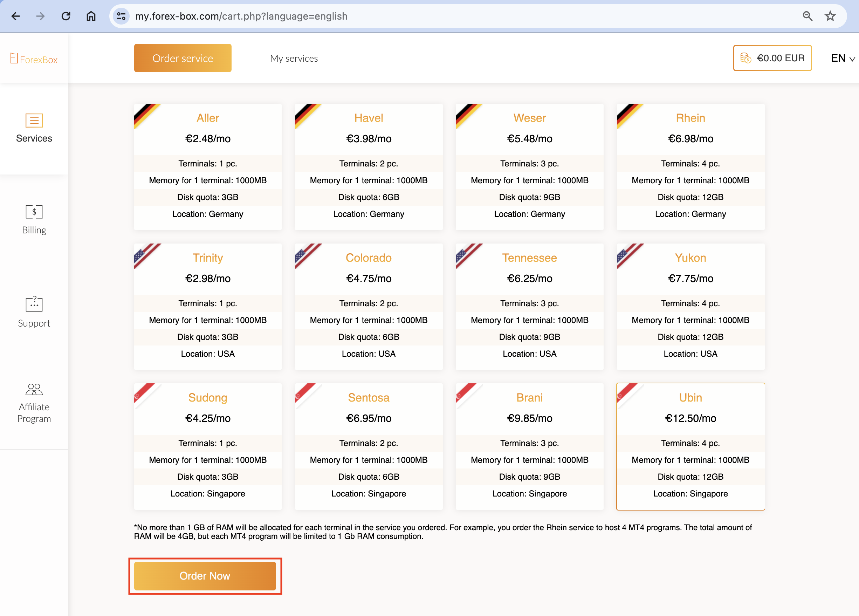Image resolution: width=859 pixels, height=616 pixels.
Task: Select the Order service tab
Action: 183,59
